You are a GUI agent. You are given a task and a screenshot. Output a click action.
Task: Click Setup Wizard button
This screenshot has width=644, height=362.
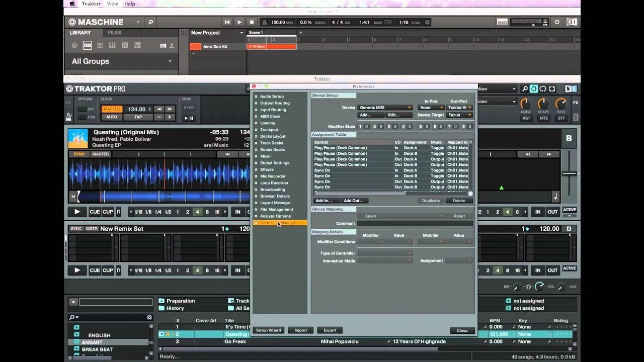click(269, 330)
